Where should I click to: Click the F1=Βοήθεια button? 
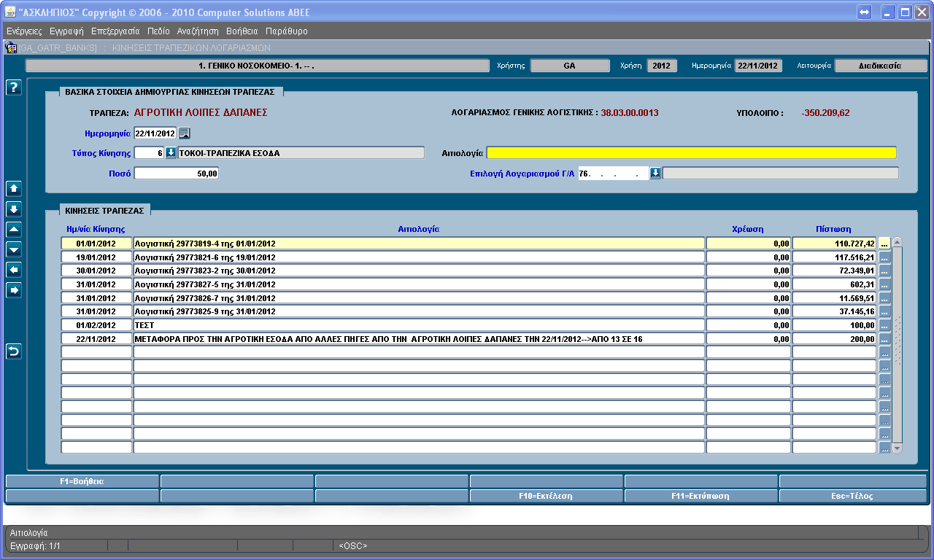[x=82, y=481]
